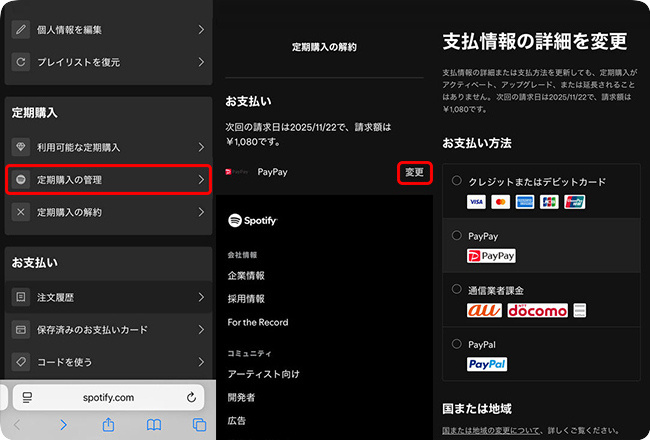Open the コードを使う menu item

tap(109, 362)
